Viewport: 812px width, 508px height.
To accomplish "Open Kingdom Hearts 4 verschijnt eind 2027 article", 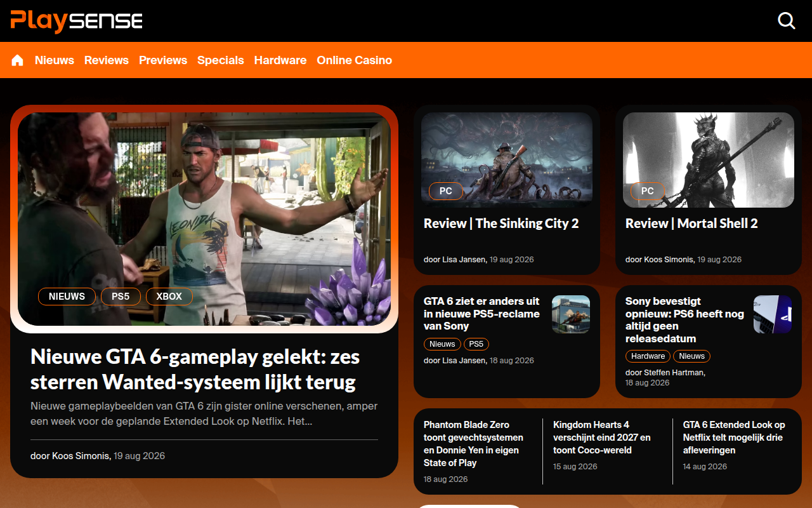I will pos(602,438).
